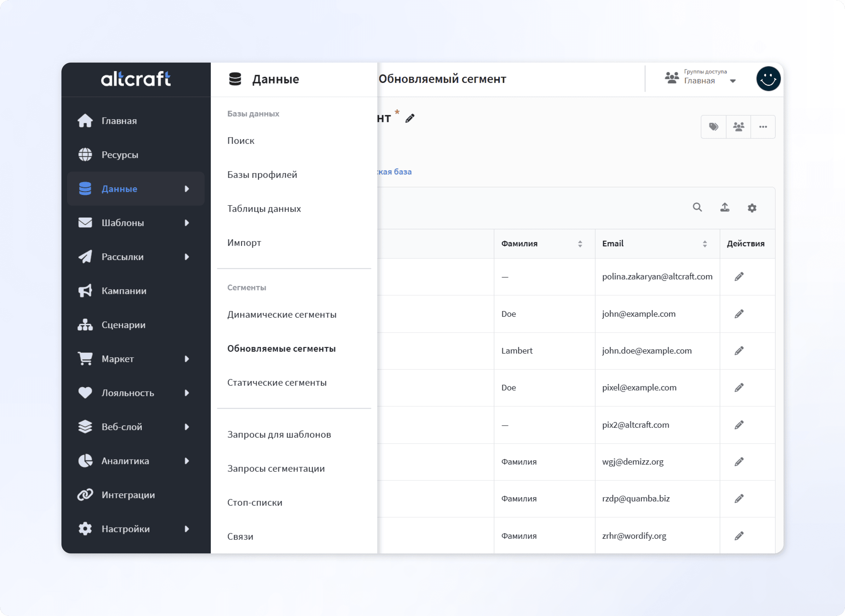
Task: Select Динамические сегменты menu item
Action: [282, 315]
